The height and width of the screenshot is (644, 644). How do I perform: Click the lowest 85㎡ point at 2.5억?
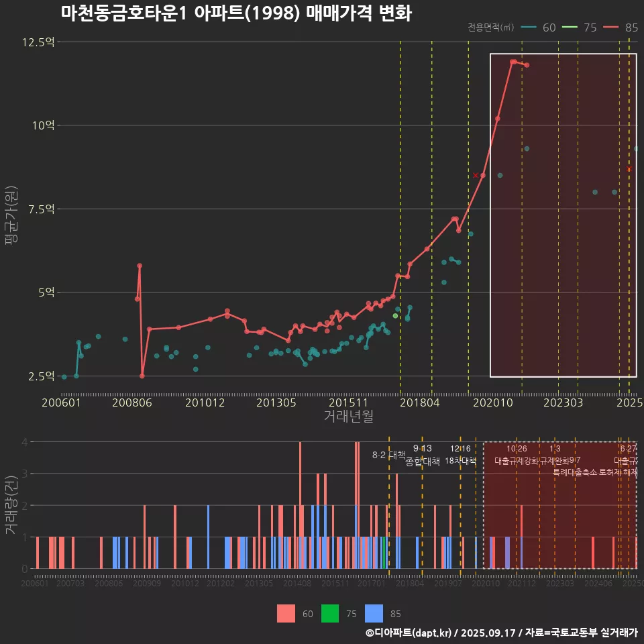click(x=142, y=376)
